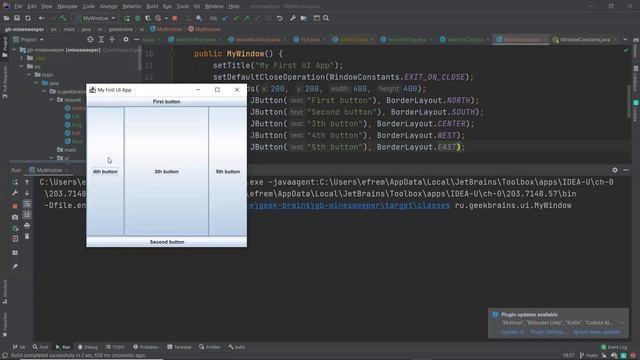Click the Git push arrow icon

[x=247, y=18]
